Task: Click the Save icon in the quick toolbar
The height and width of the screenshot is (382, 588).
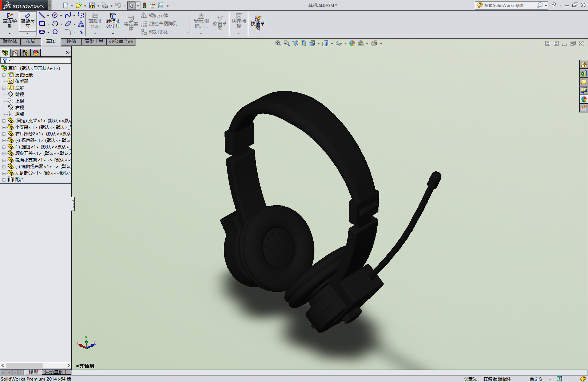Action: 92,5
